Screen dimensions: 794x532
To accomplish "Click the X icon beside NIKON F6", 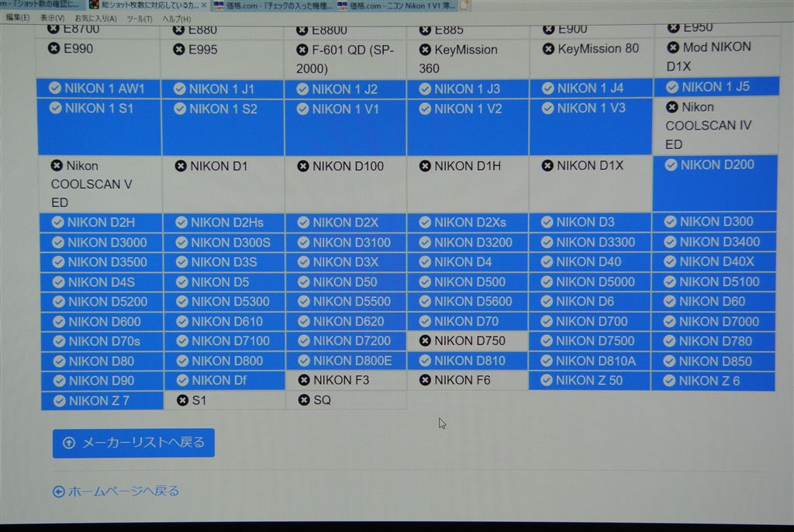I will point(425,380).
